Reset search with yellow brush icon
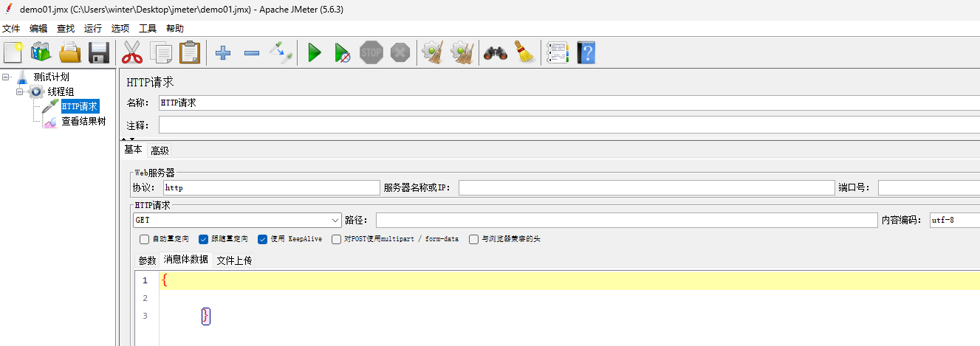The height and width of the screenshot is (346, 980). coord(525,52)
